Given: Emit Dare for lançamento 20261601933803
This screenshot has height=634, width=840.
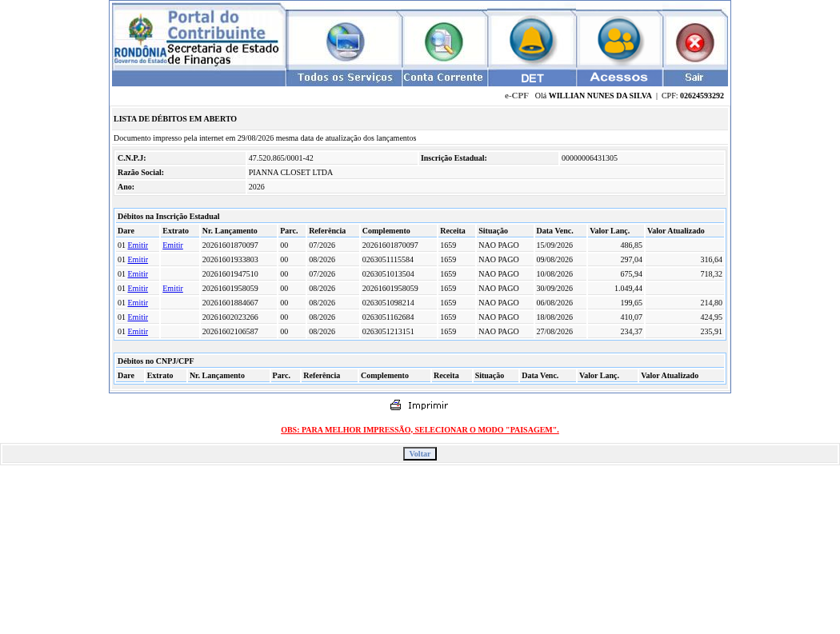Looking at the screenshot, I should pyautogui.click(x=138, y=260).
